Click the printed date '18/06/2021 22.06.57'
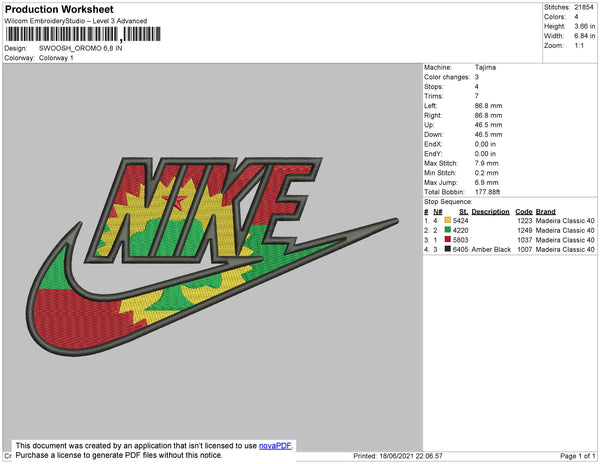600x464 pixels. pyautogui.click(x=411, y=456)
